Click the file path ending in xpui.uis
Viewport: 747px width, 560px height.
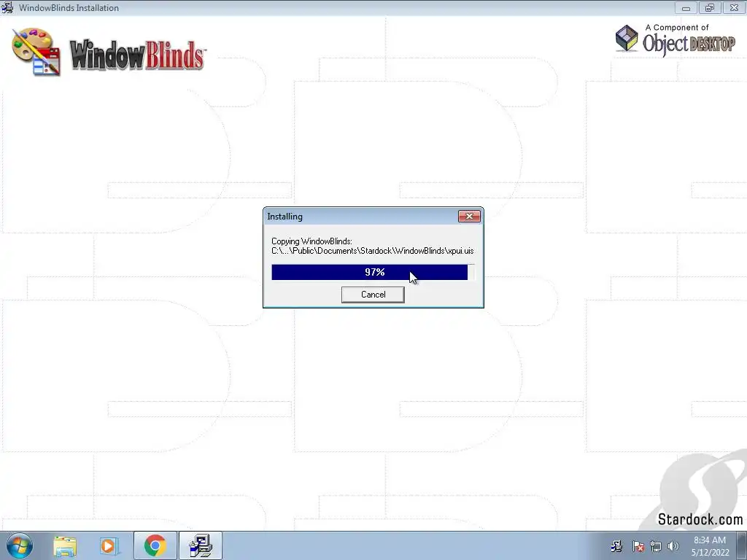(373, 251)
